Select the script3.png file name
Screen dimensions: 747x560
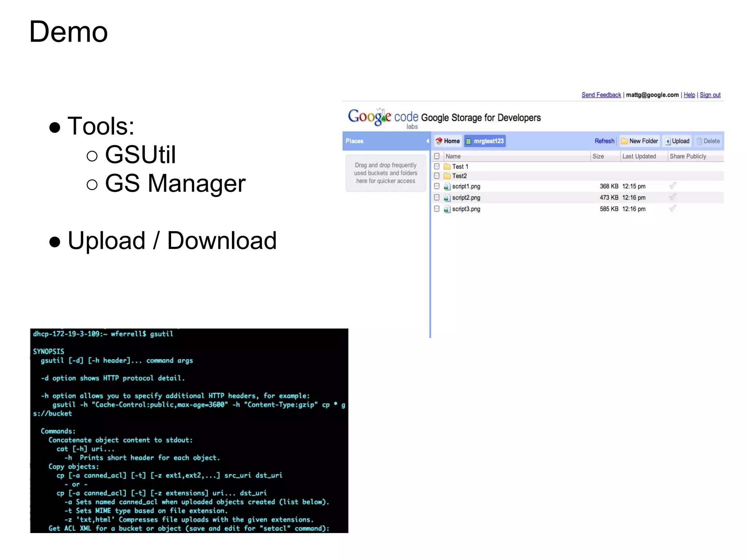coord(466,209)
